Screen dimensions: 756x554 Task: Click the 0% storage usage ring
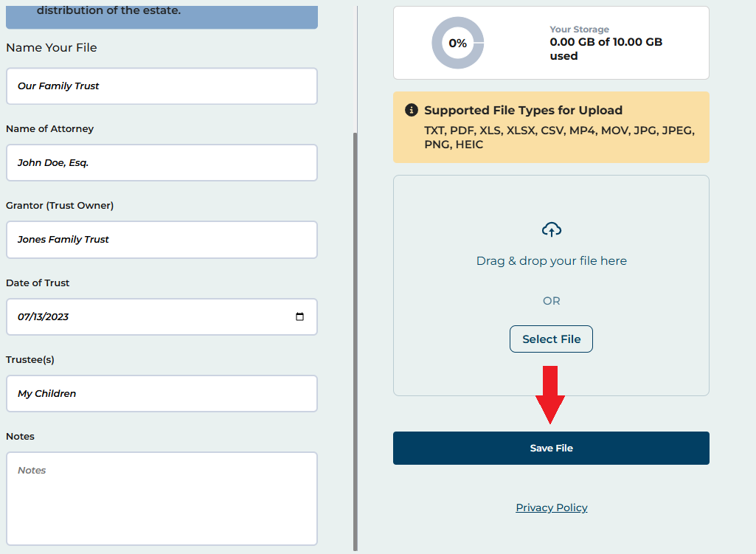pyautogui.click(x=457, y=43)
